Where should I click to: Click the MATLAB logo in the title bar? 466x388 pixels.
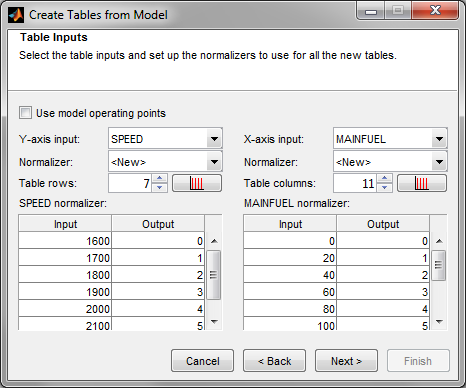[x=16, y=15]
